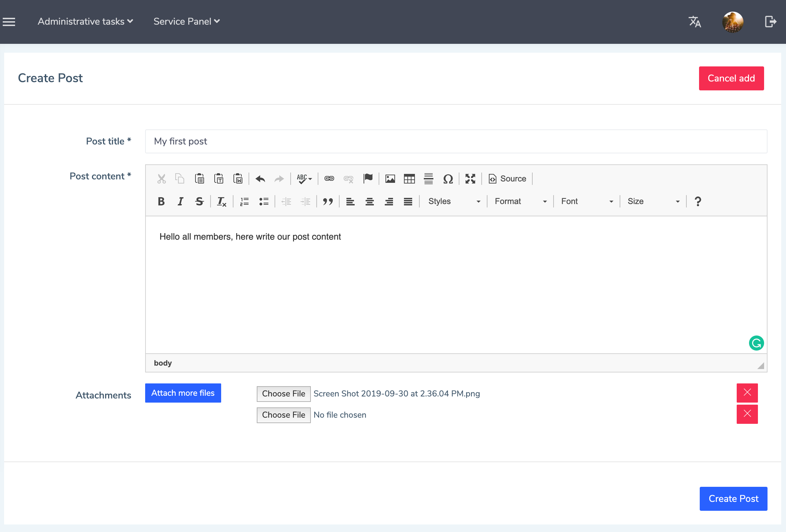This screenshot has width=786, height=532.
Task: Click the Grammarly icon in editor
Action: (x=756, y=343)
